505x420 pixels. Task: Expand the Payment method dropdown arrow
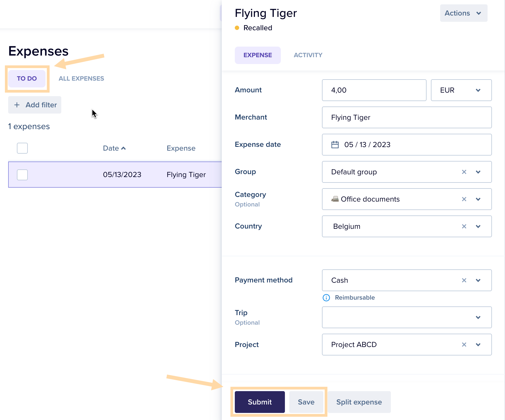point(478,280)
